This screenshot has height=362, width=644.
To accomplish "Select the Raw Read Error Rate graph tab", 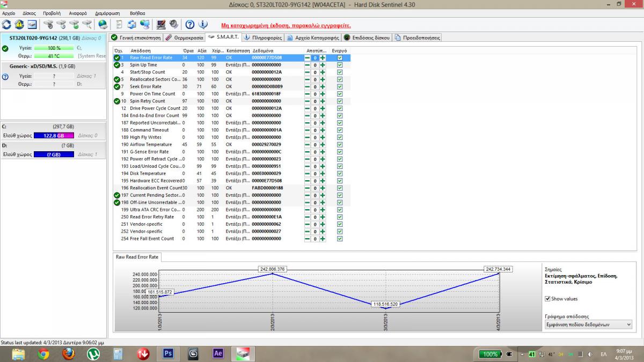I will [x=137, y=257].
